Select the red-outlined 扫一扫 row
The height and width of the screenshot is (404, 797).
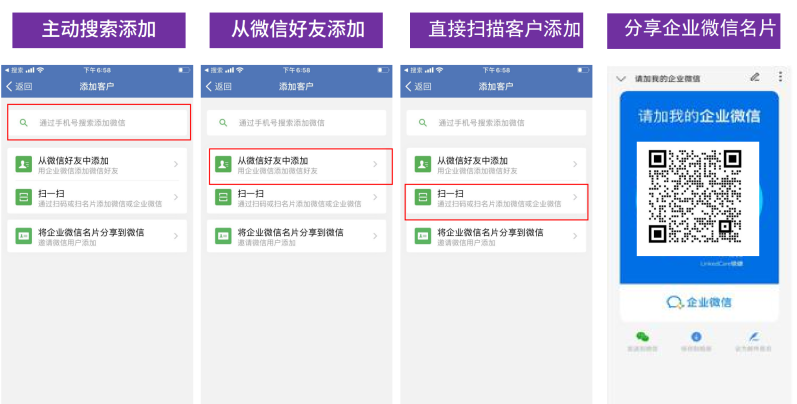click(x=497, y=202)
